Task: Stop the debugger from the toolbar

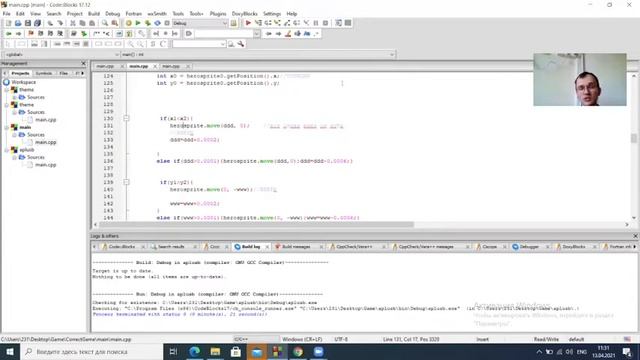Action: 325,23
